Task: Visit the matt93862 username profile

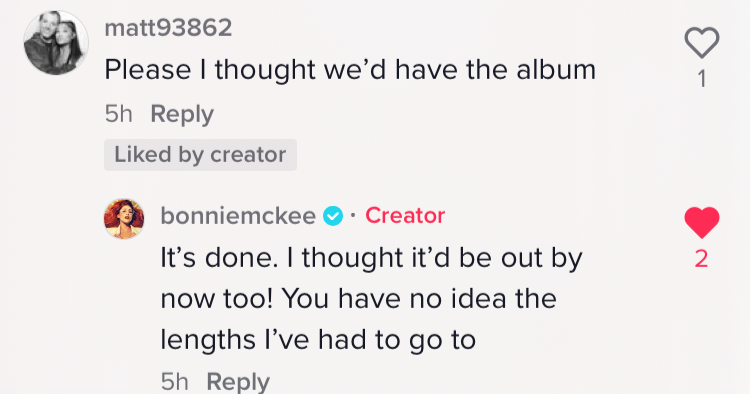Action: coord(168,27)
